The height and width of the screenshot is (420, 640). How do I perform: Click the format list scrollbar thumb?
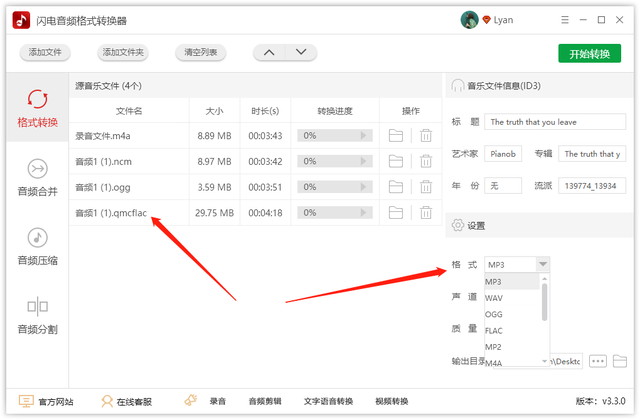(x=544, y=302)
